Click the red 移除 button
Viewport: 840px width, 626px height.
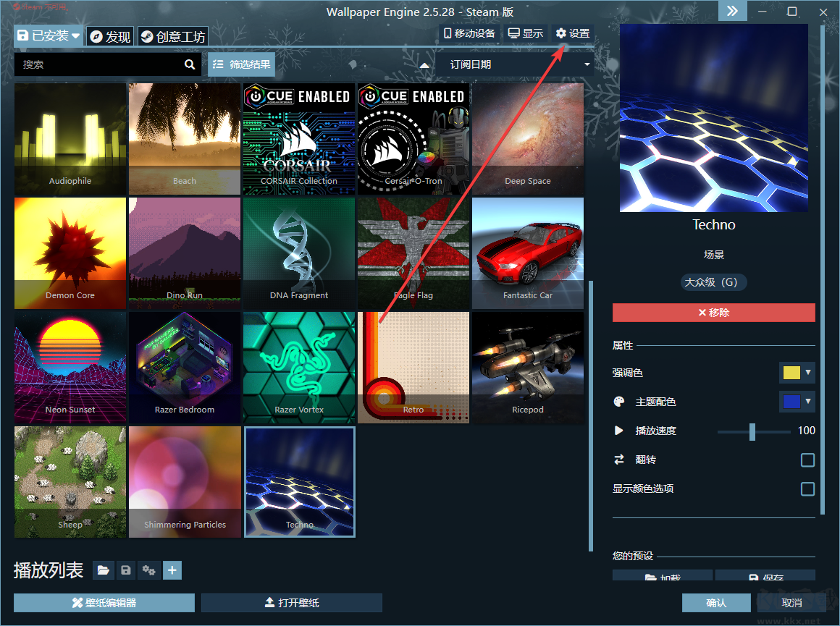coord(713,313)
